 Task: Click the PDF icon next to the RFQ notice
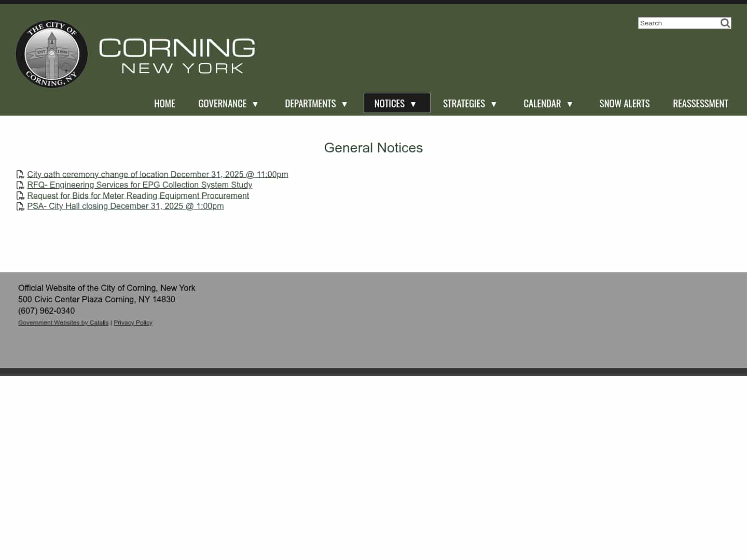21,185
